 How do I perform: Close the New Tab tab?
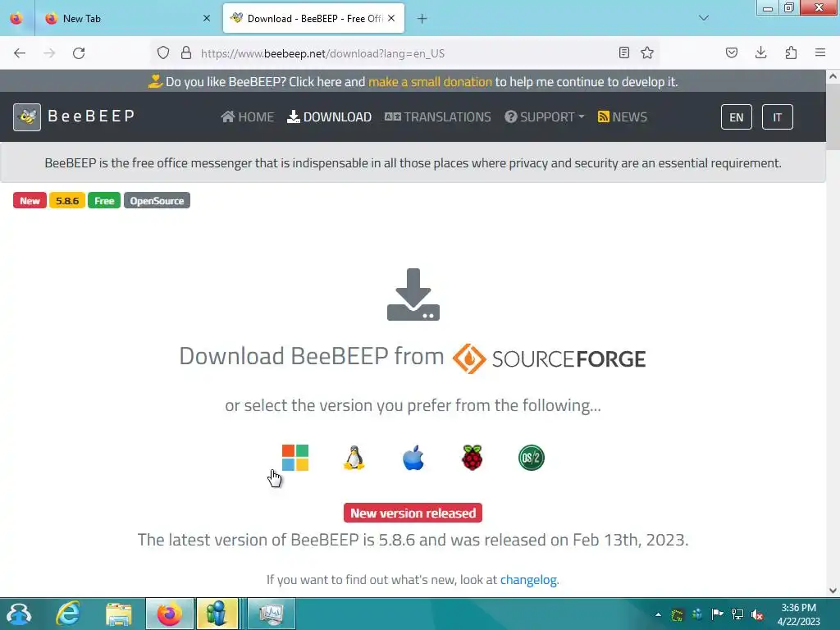pyautogui.click(x=207, y=18)
